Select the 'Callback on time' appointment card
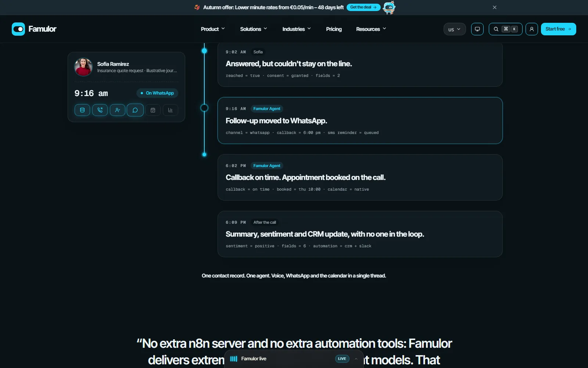 point(360,177)
